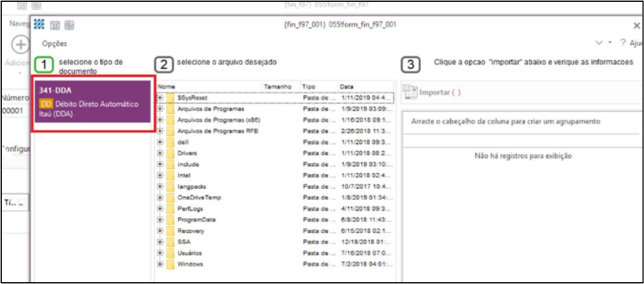Click the calendar 23 icon in dialog title bar
644x284 pixels.
(55, 26)
